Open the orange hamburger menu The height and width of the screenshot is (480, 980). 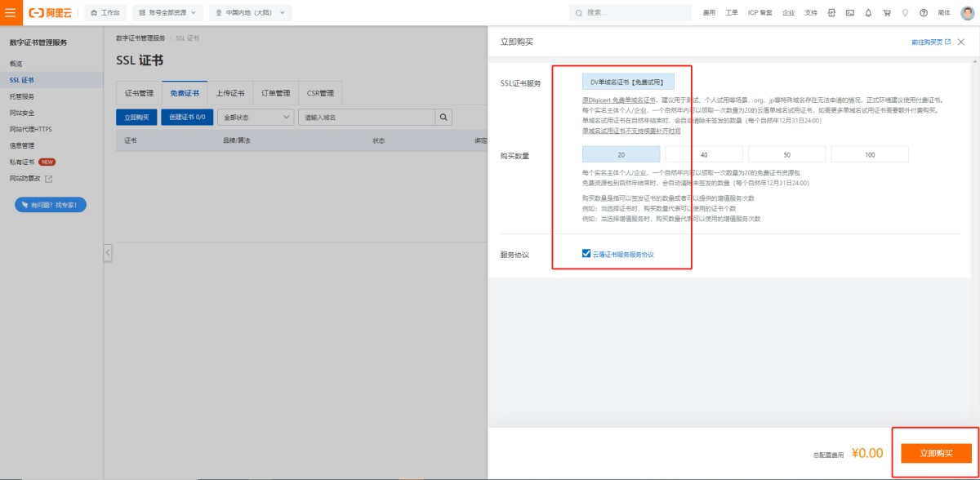[x=10, y=12]
